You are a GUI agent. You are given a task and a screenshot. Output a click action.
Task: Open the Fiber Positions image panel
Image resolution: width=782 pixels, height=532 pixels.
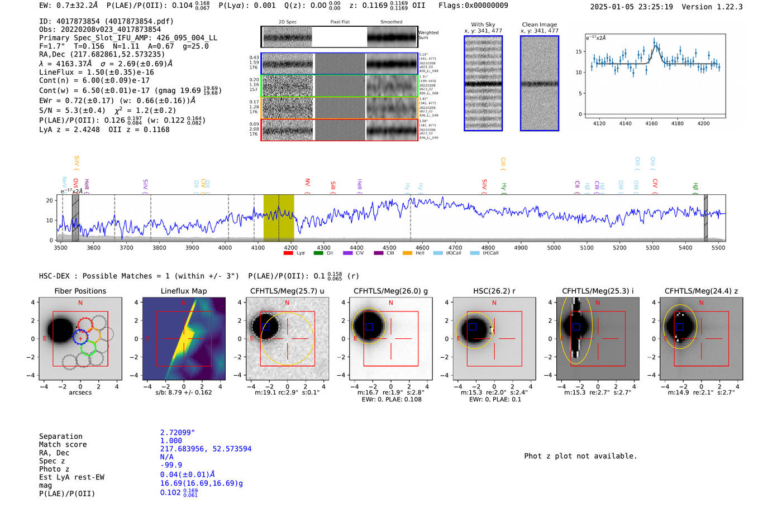coord(80,338)
